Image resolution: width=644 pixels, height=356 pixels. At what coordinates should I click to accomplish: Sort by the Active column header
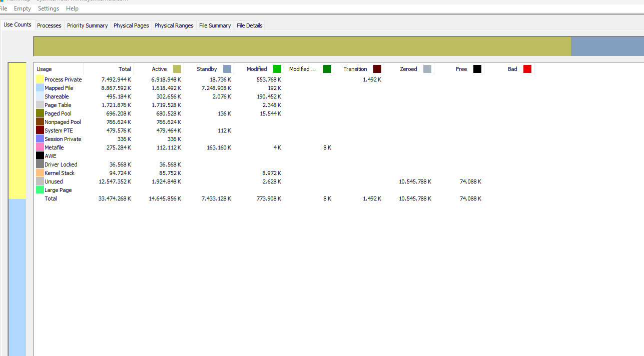159,69
